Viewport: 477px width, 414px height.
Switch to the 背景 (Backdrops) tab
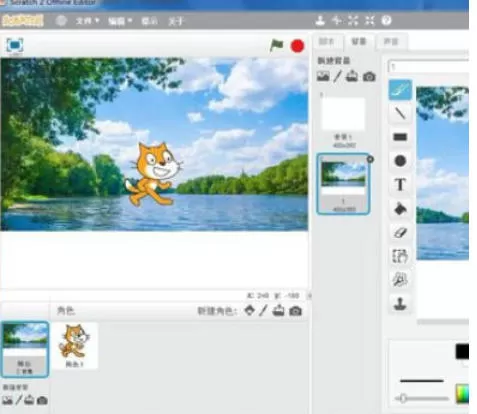[359, 41]
